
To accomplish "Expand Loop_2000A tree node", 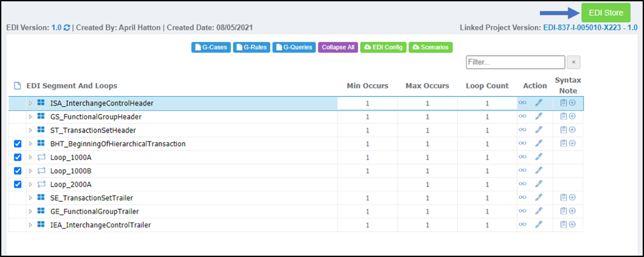I will 30,185.
